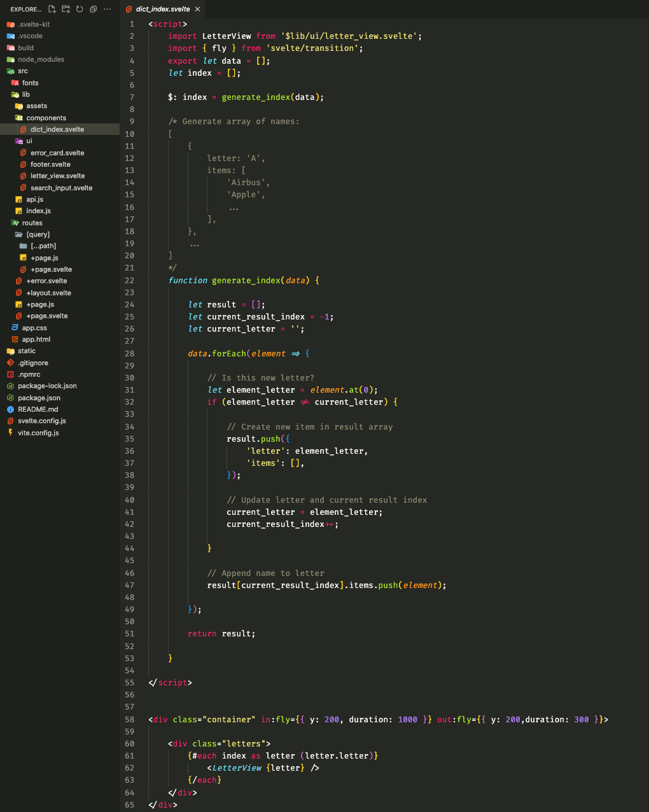Click the Svelte icon beside +layout.svelte
This screenshot has width=649, height=812.
click(18, 293)
